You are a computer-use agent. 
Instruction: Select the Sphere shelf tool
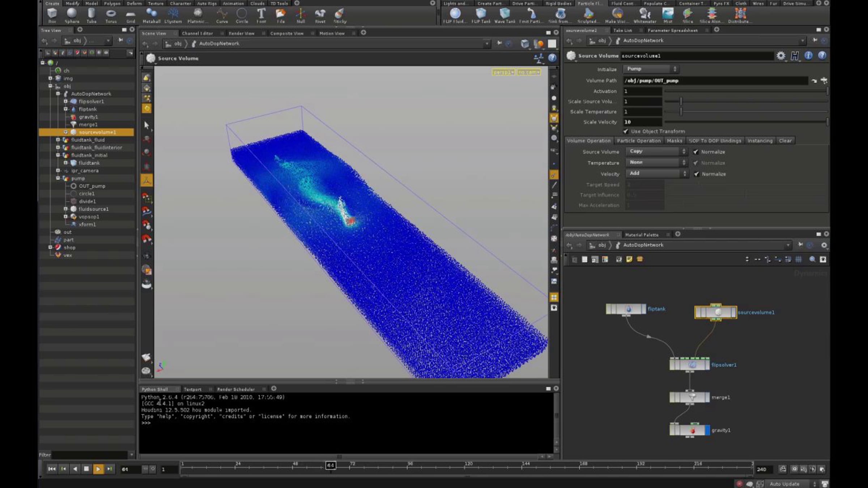coord(72,16)
